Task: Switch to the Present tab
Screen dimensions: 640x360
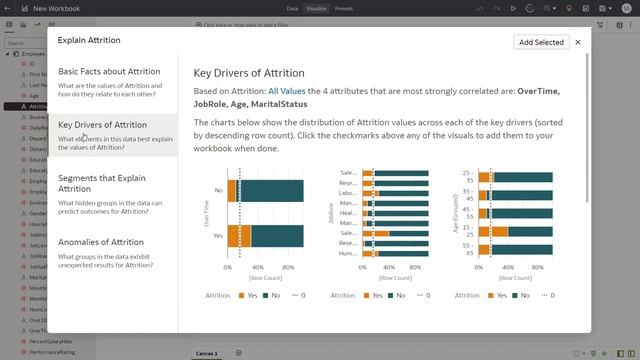Action: click(x=344, y=9)
